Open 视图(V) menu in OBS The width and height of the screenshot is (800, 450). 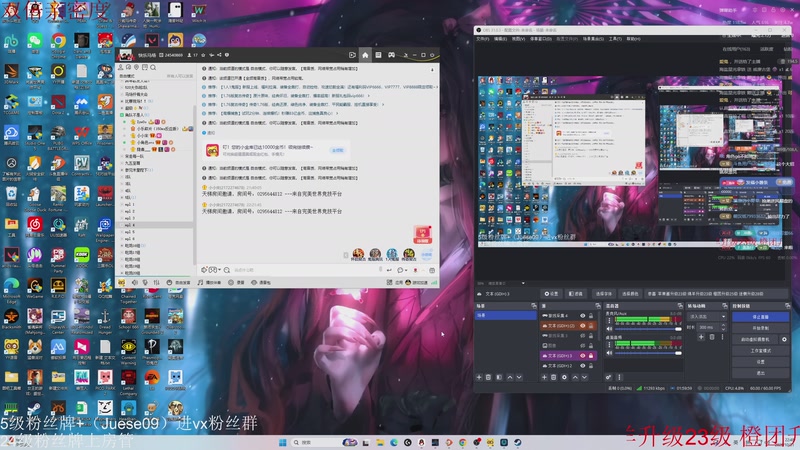[518, 39]
